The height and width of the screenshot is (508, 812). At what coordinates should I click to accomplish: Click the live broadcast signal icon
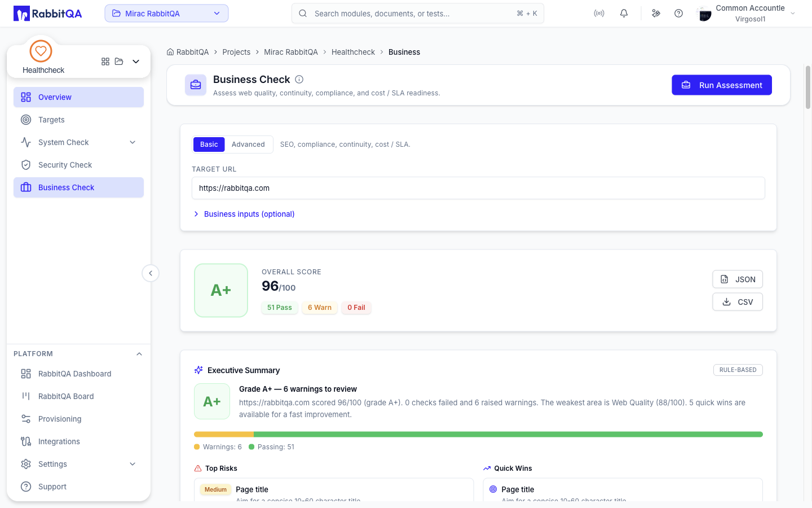coord(599,14)
